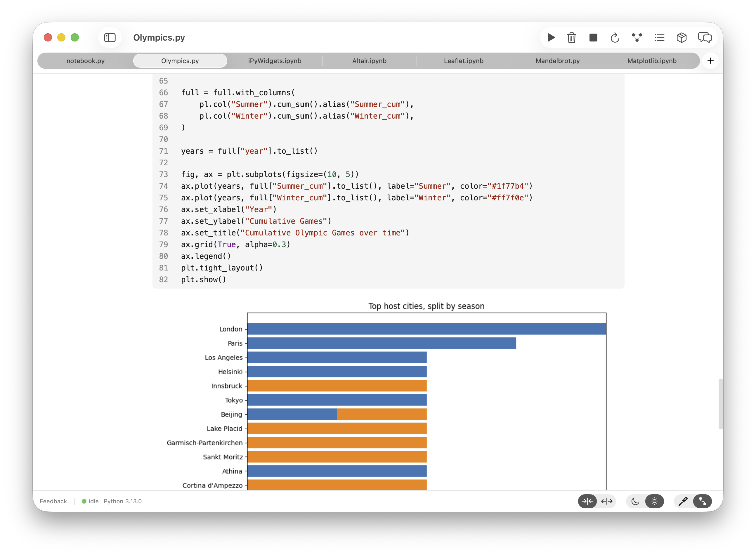Click the Python 3.13.0 version label

[x=123, y=501]
